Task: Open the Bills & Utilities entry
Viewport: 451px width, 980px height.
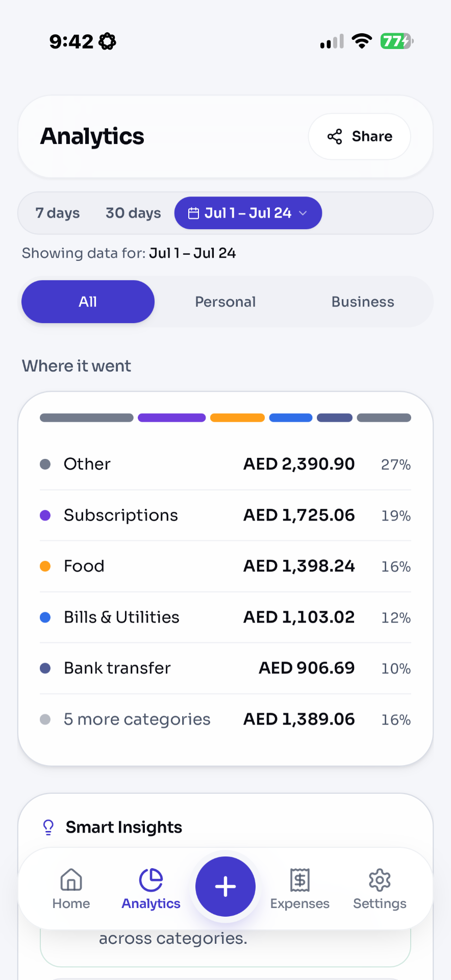Action: 225,617
